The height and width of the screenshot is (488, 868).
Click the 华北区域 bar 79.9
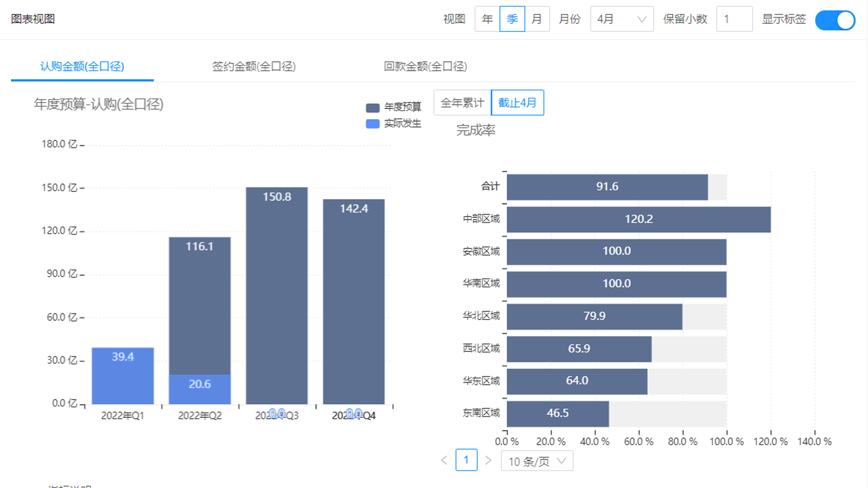(x=595, y=317)
